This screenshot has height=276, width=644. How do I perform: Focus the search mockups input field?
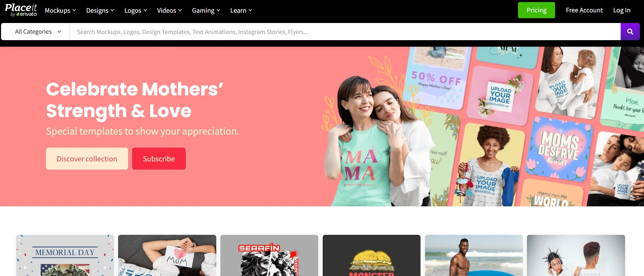(343, 32)
